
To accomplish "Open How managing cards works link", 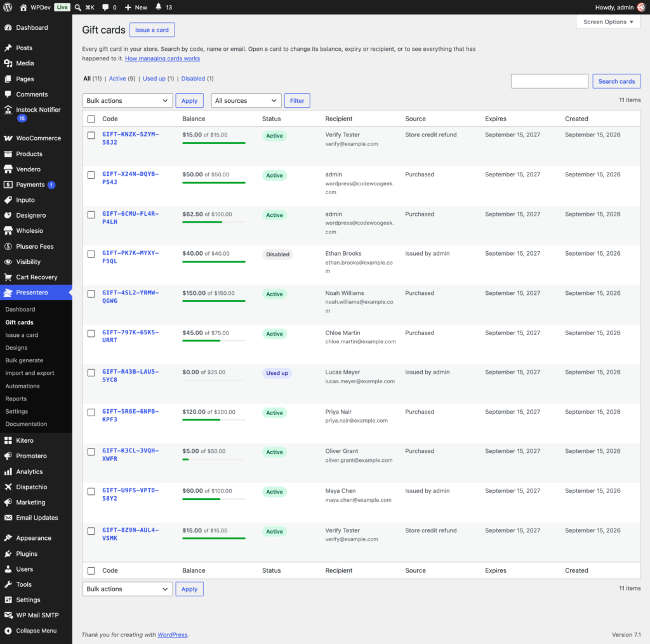I will 162,58.
